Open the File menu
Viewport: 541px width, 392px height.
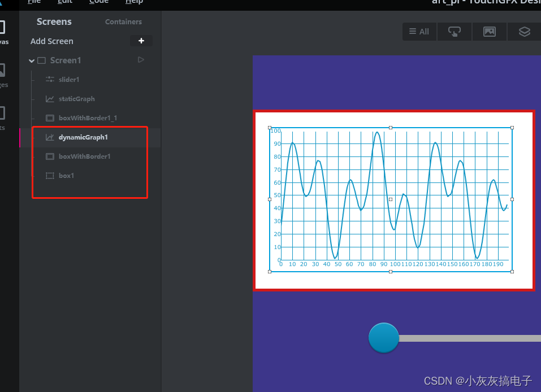(x=34, y=2)
